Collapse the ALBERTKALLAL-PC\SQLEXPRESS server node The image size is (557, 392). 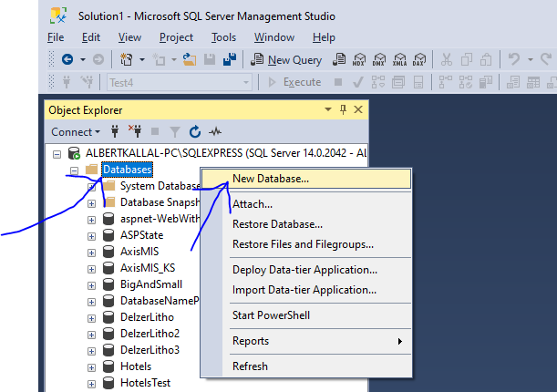pos(57,154)
